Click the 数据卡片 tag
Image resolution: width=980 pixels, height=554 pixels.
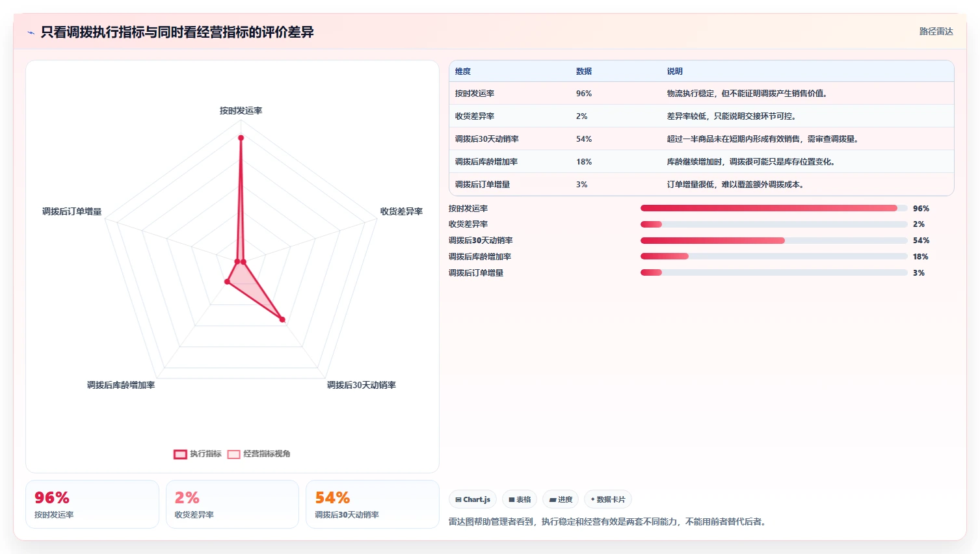point(608,499)
